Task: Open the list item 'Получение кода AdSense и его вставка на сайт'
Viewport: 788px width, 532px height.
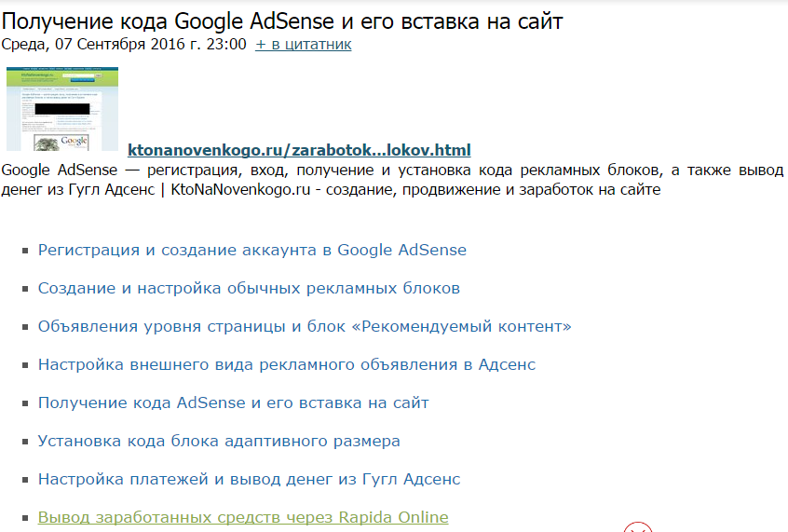Action: pyautogui.click(x=234, y=402)
